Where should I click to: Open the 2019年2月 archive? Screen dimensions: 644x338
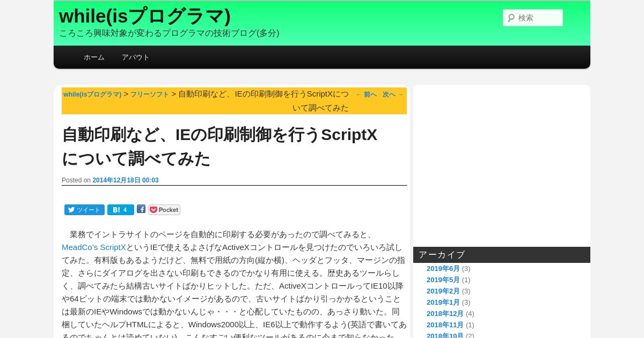[443, 291]
